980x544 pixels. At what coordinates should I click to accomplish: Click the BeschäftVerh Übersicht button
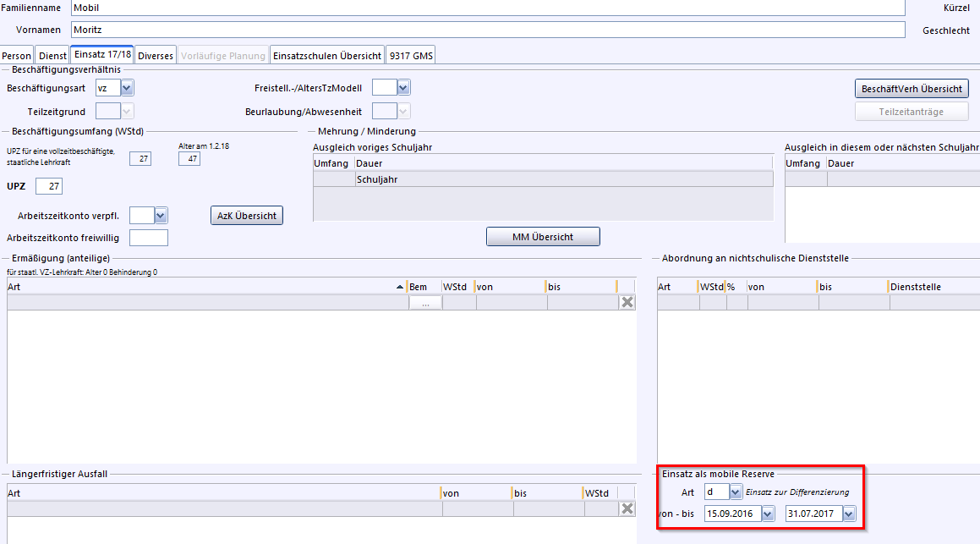click(x=912, y=89)
